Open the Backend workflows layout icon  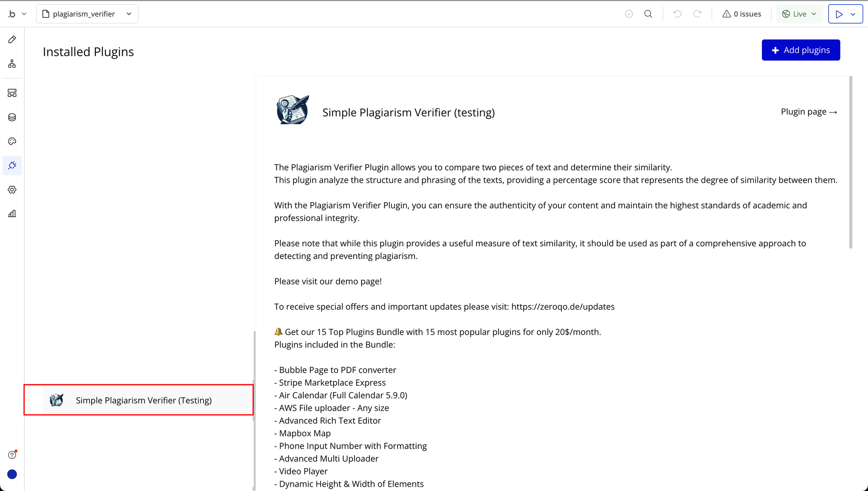pos(12,93)
